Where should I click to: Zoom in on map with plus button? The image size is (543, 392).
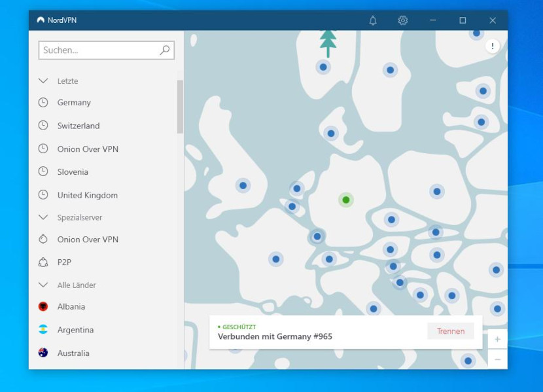point(497,339)
